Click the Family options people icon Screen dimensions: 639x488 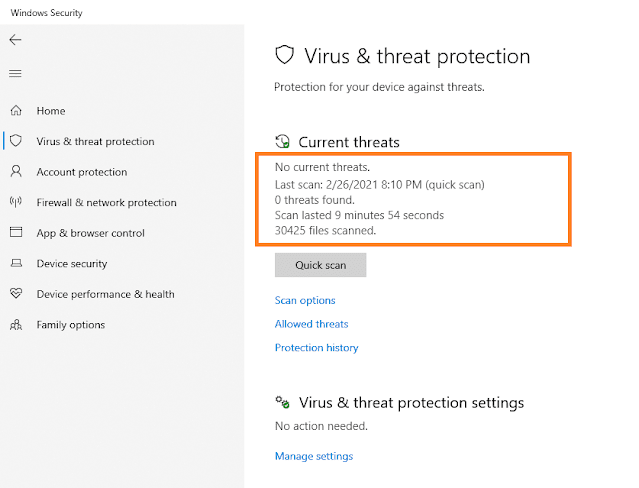tap(16, 325)
